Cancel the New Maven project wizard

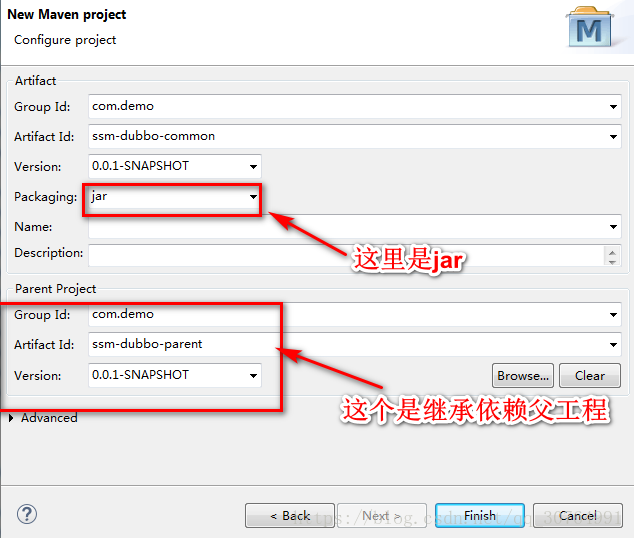[x=577, y=515]
